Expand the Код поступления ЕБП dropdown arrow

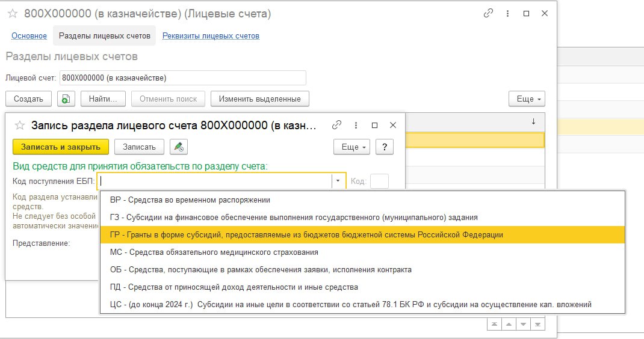(x=338, y=180)
